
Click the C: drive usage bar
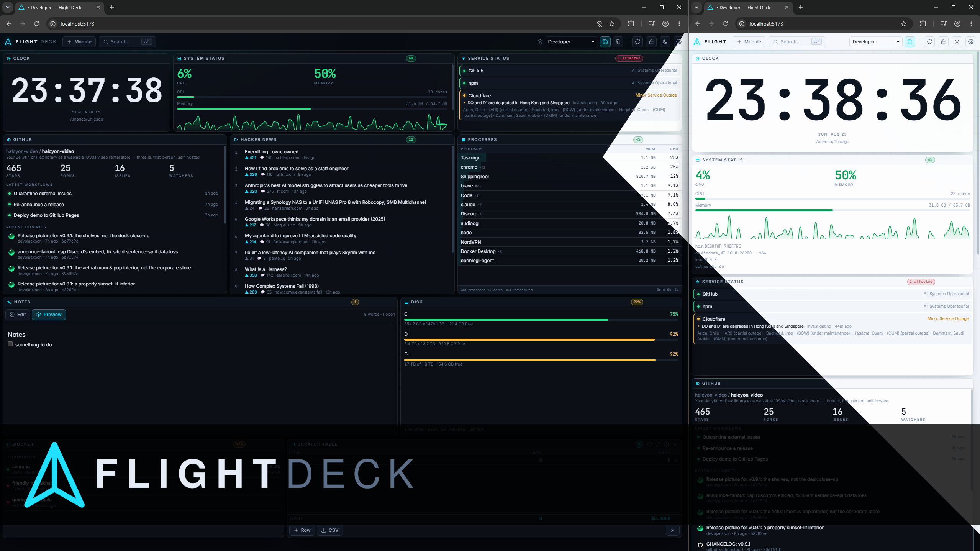(541, 320)
